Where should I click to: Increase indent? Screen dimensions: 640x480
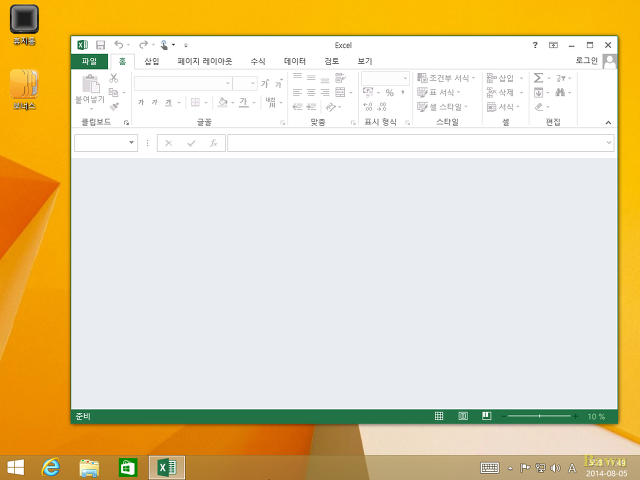311,107
